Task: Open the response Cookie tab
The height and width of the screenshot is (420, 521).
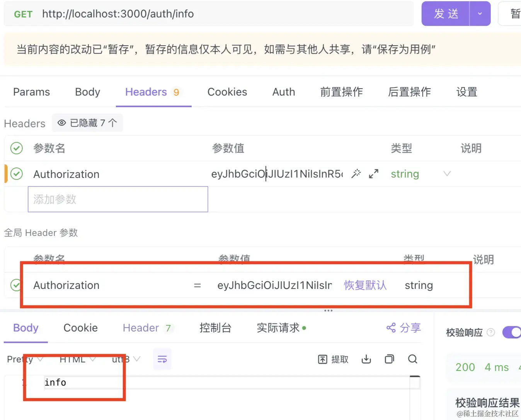Action: click(x=80, y=328)
